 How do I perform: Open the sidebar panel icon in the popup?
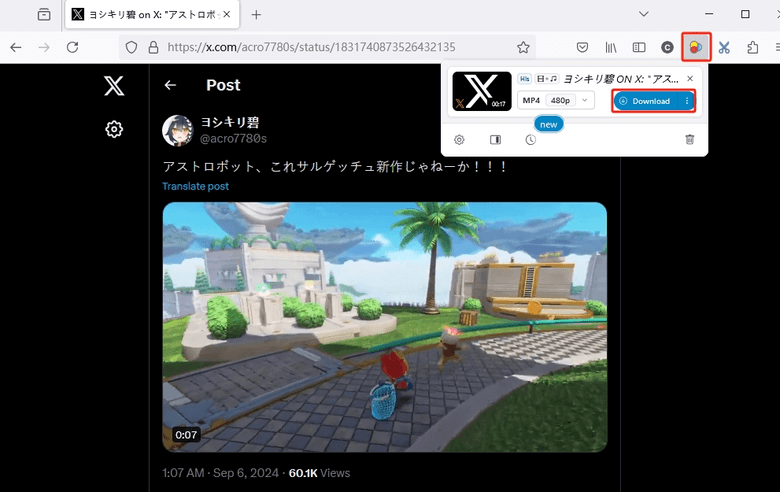point(495,140)
